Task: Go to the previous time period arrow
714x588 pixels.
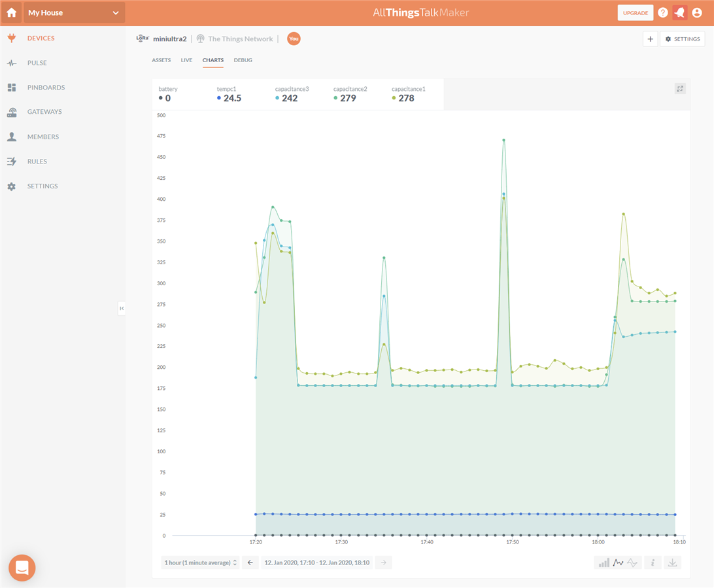Action: 250,562
